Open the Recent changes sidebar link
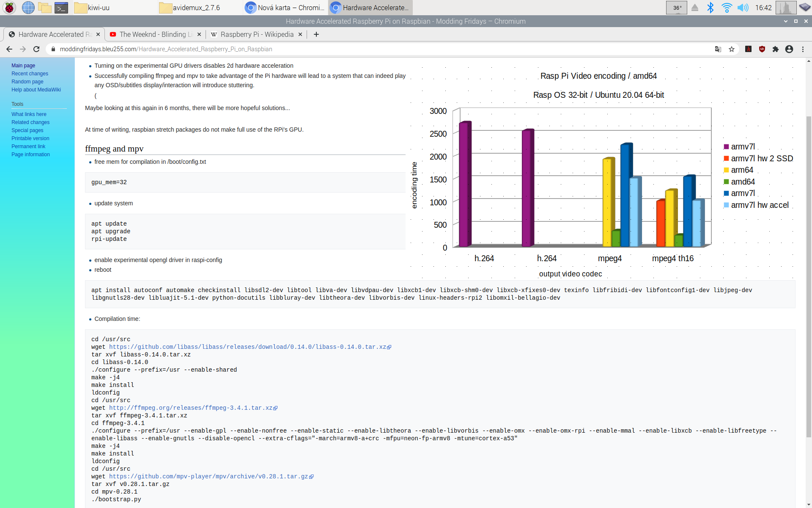812x508 pixels. tap(30, 74)
